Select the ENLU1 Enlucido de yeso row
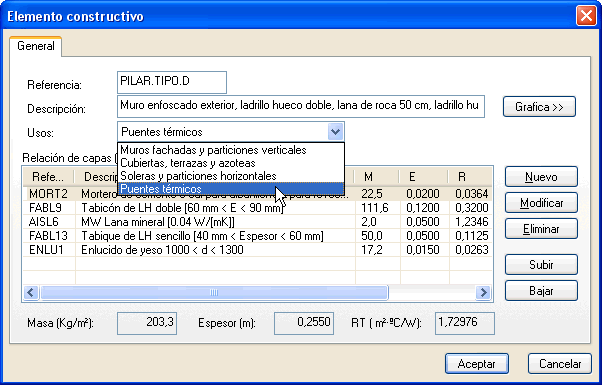Viewport: 602px width, 385px height. (257, 250)
